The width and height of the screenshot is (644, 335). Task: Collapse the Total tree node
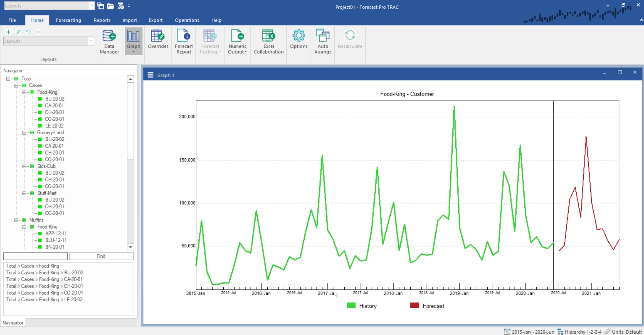(x=8, y=79)
